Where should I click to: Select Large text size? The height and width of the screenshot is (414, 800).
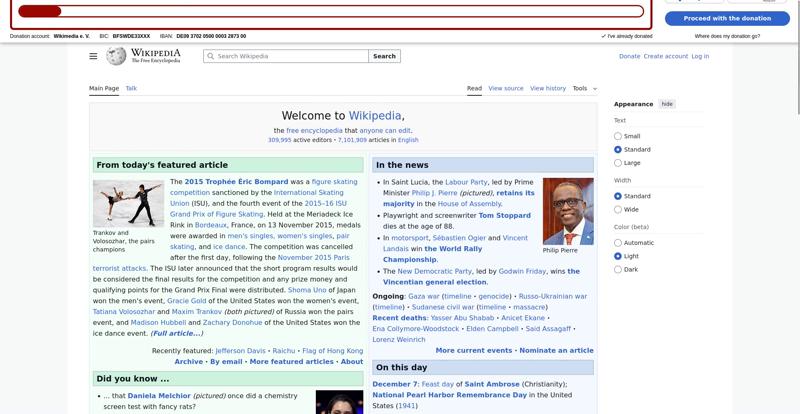tap(618, 162)
